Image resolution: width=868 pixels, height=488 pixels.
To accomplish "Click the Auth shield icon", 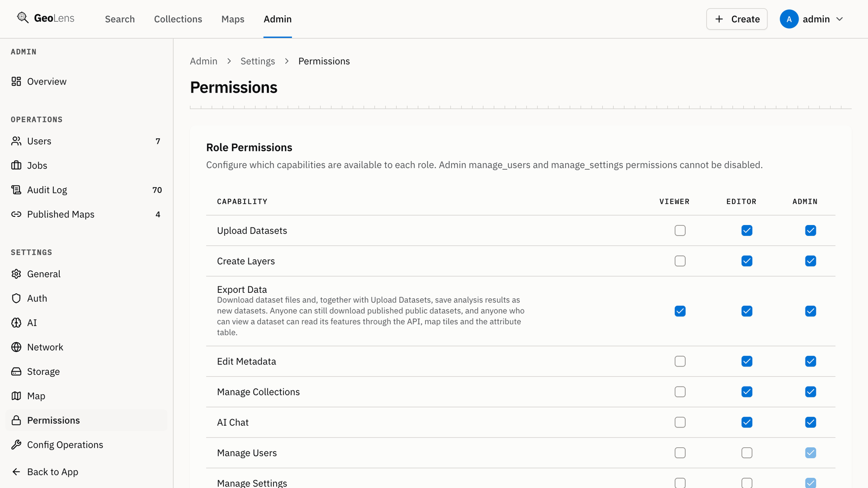I will tap(16, 298).
